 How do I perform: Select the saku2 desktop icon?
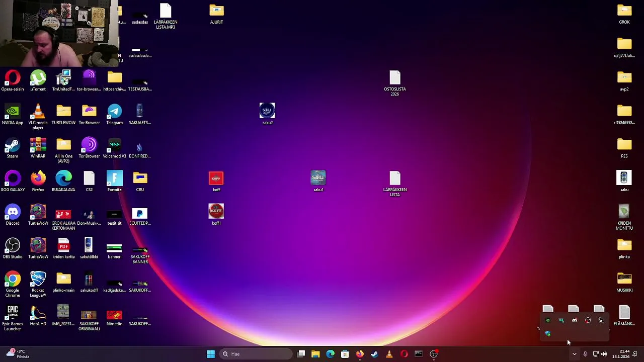(x=267, y=115)
